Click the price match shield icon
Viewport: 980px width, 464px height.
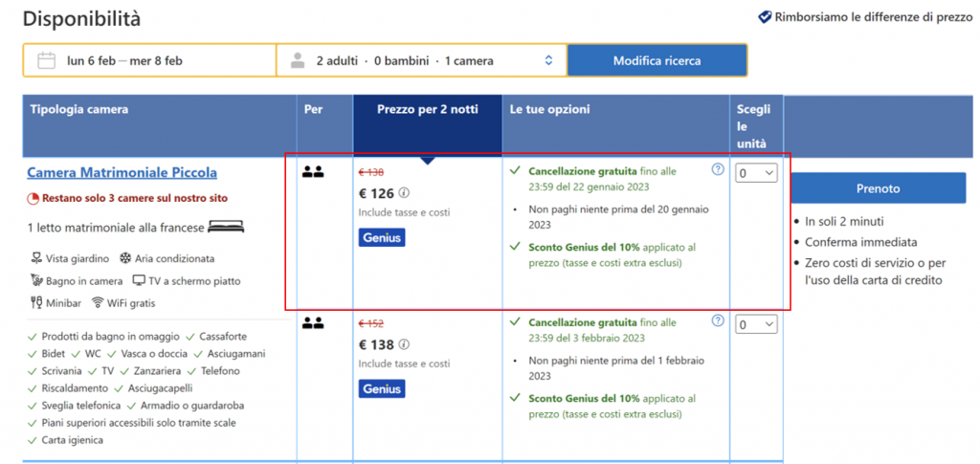[x=765, y=16]
